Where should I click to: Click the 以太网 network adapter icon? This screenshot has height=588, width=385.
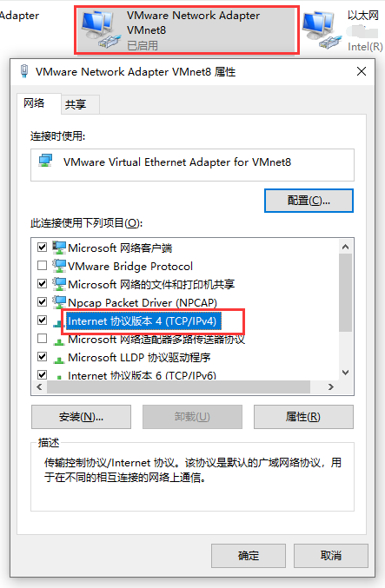tap(322, 30)
